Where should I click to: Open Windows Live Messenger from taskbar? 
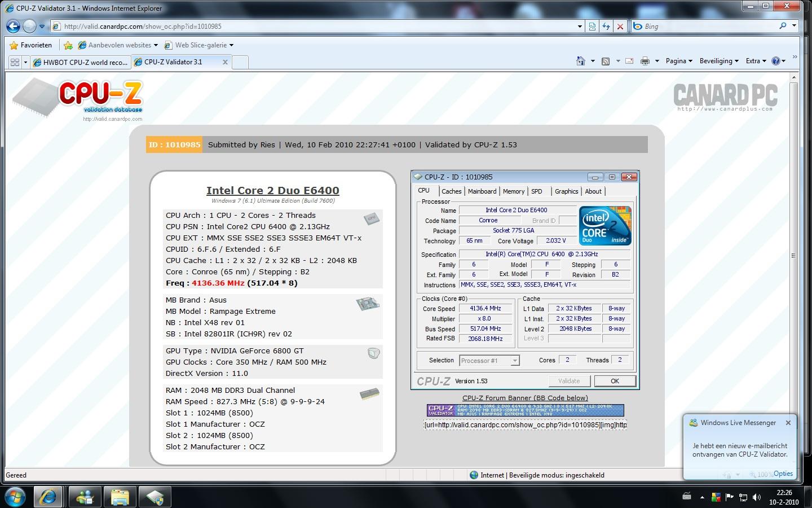click(85, 497)
